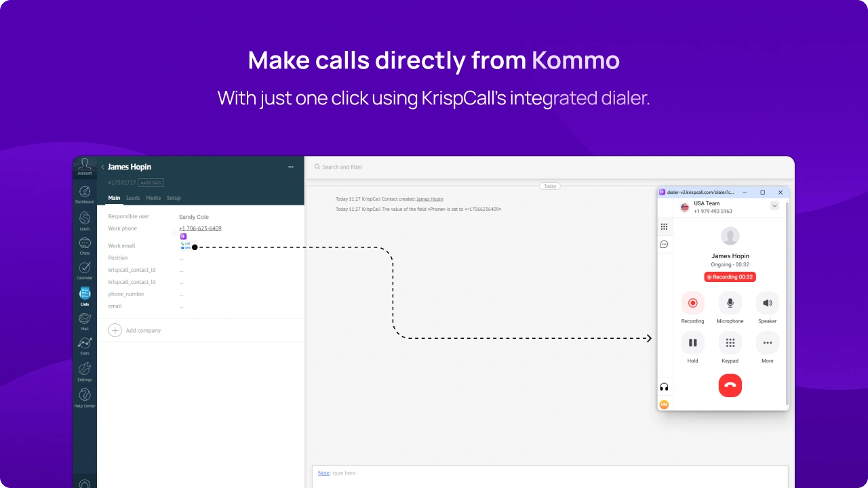The height and width of the screenshot is (488, 868).
Task: Click the purple KrispCall icon under the phone number
Action: tap(183, 237)
